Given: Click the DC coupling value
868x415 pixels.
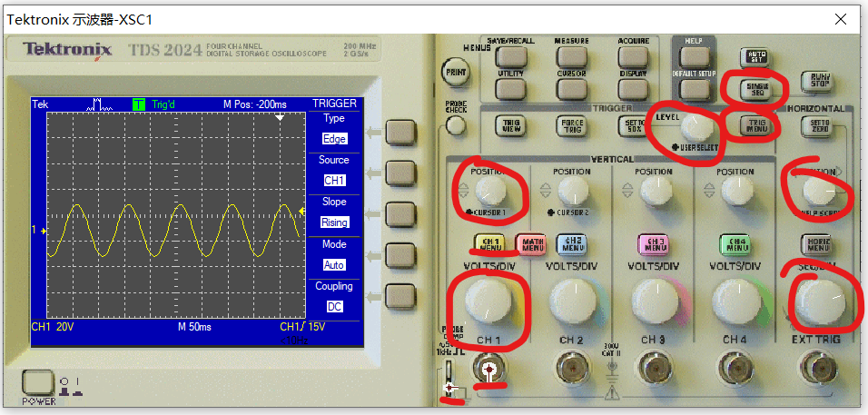Looking at the screenshot, I should (x=334, y=307).
